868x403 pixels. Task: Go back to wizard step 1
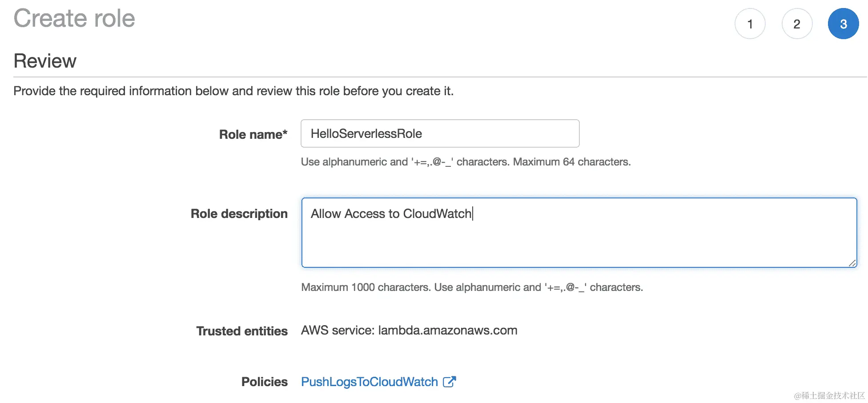pyautogui.click(x=750, y=24)
